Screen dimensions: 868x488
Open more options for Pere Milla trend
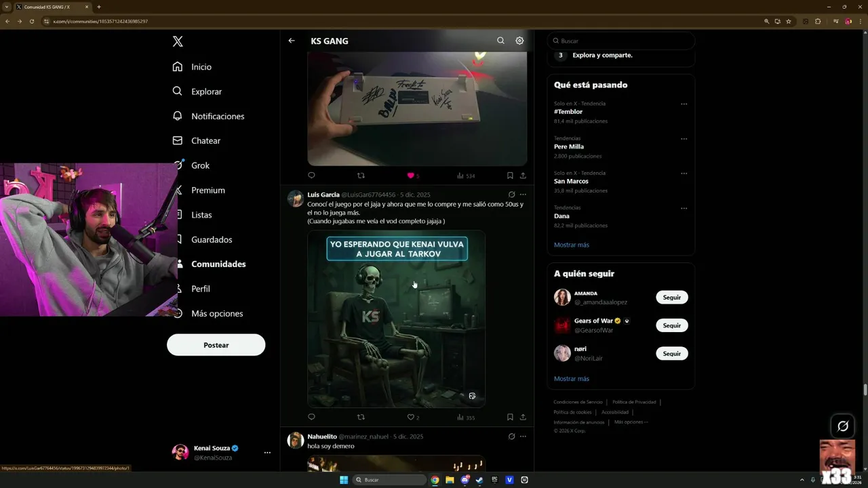coord(684,139)
